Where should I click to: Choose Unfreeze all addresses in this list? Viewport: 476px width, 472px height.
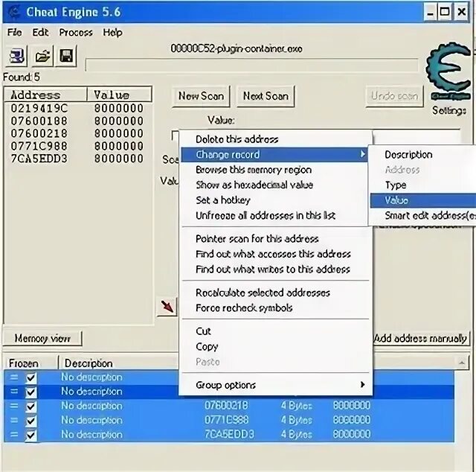[266, 215]
